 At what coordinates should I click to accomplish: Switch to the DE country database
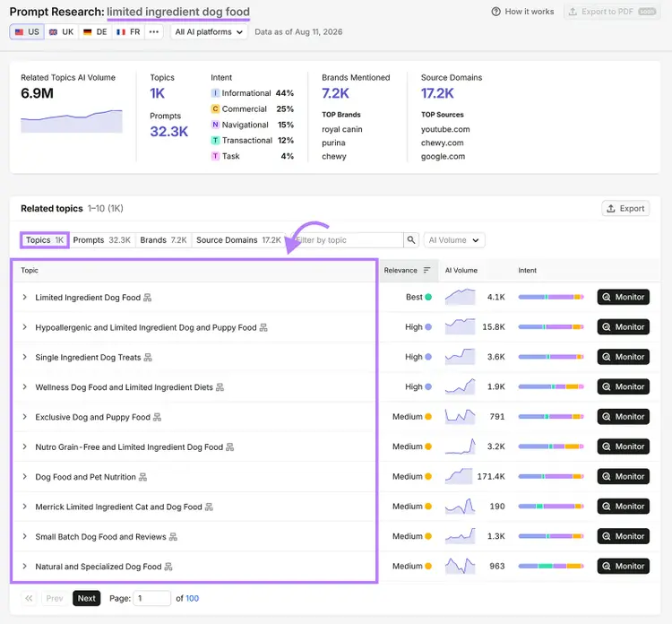point(95,31)
